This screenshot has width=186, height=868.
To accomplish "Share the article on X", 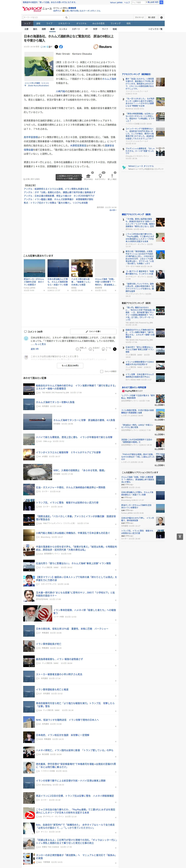I will [x=56, y=47].
